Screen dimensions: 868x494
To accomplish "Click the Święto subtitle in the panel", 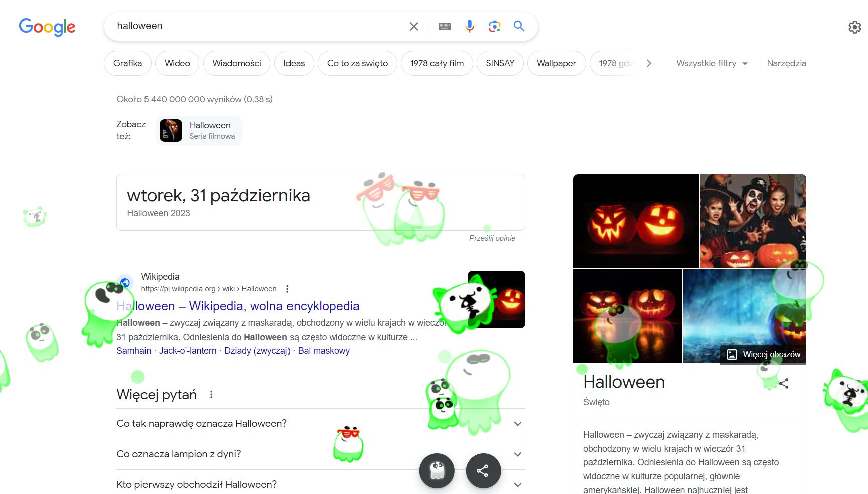I will [x=596, y=402].
